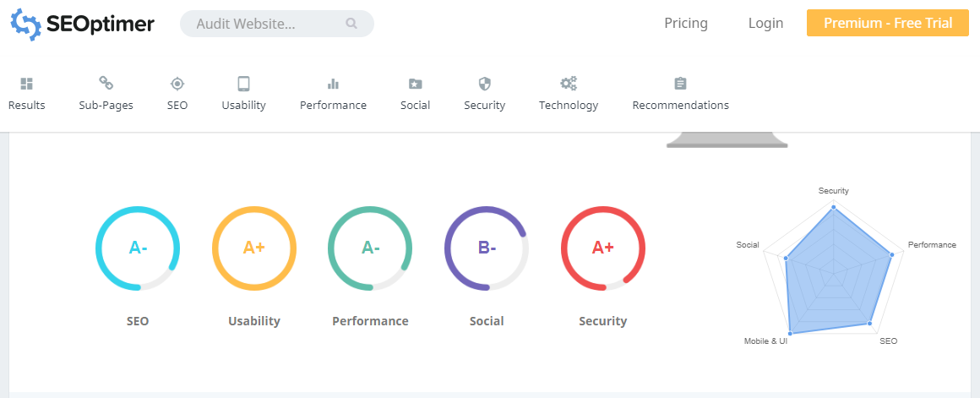
Task: Switch to the Technology tab label
Action: (x=569, y=106)
